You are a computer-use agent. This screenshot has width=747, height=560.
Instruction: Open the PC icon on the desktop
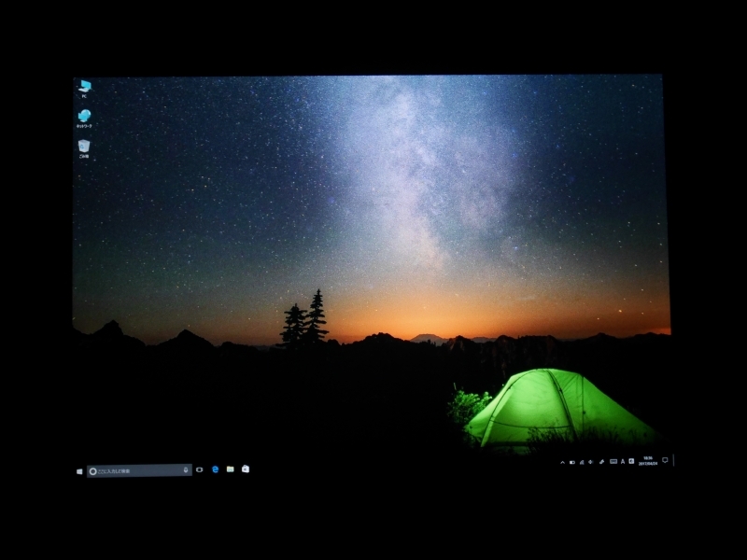pyautogui.click(x=87, y=86)
